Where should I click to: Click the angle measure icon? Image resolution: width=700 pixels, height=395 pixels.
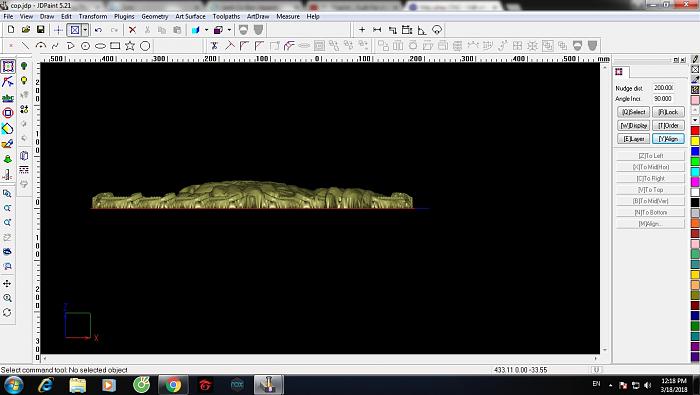[422, 30]
